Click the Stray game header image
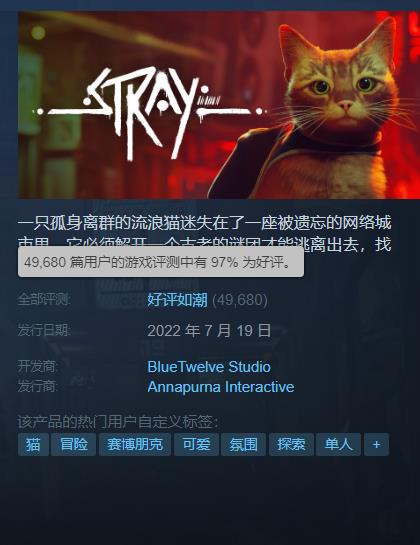Screen dimensions: 420x545 pyautogui.click(x=219, y=105)
